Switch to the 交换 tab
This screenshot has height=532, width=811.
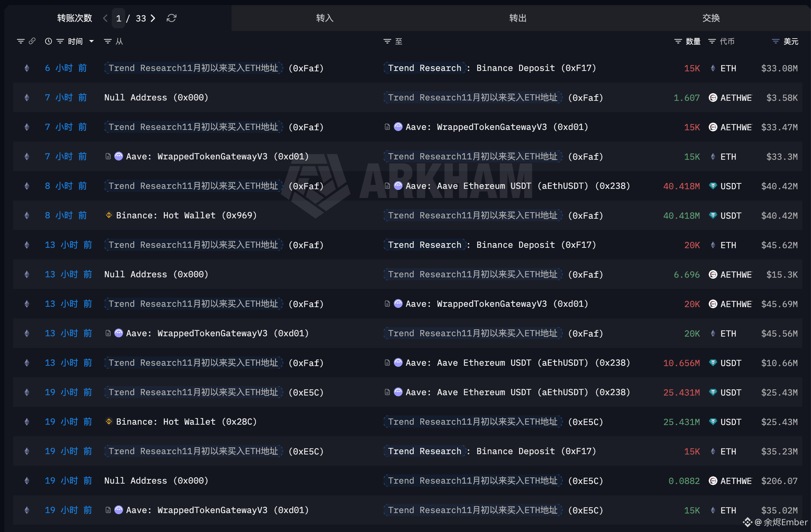pos(711,18)
